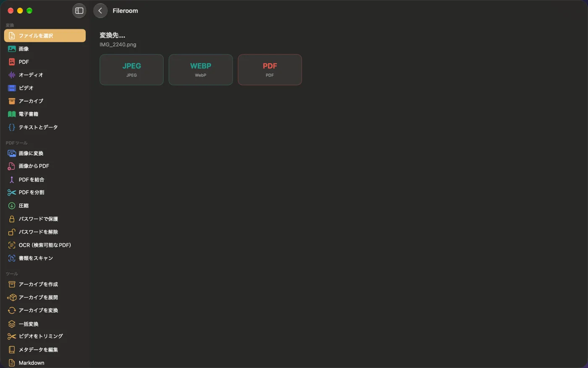The height and width of the screenshot is (368, 588).
Task: Open the 一括変換 layers icon
Action: click(x=12, y=324)
